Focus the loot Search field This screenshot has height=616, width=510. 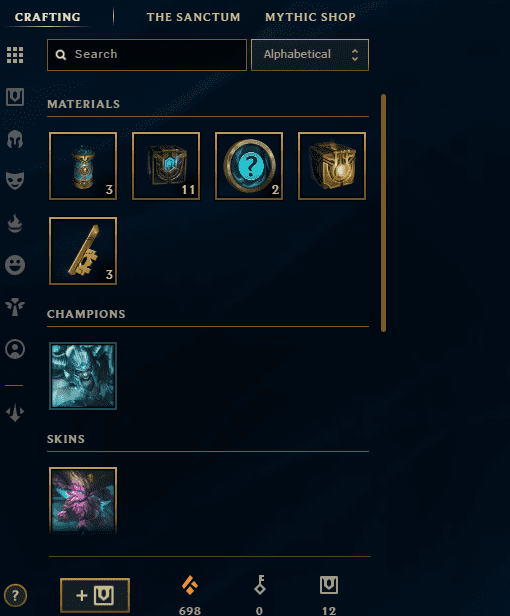pos(147,55)
